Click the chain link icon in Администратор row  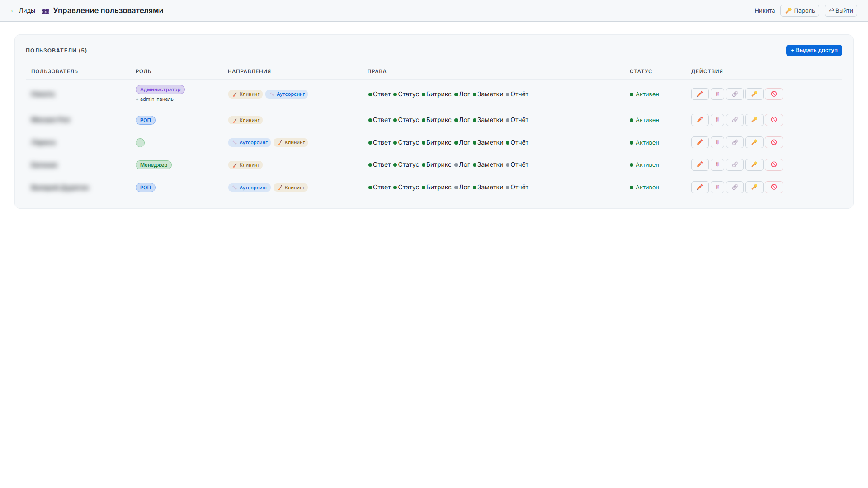click(735, 94)
